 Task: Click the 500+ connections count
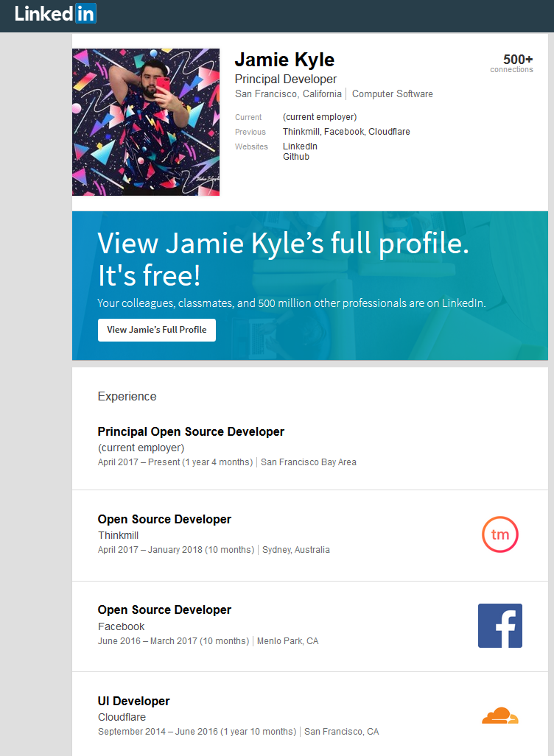pyautogui.click(x=511, y=63)
